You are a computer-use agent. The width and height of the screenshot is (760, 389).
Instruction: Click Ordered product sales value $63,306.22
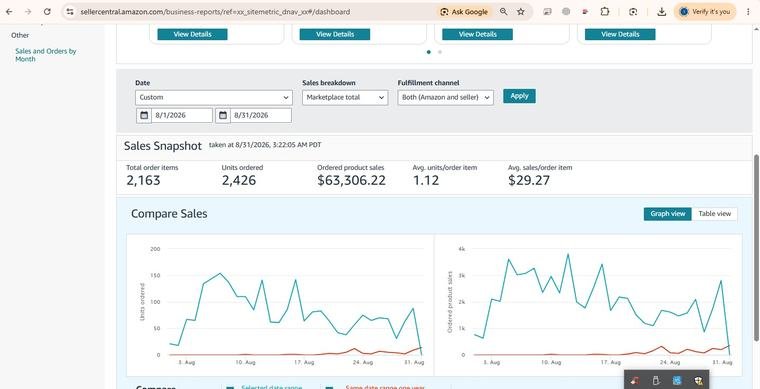point(351,181)
